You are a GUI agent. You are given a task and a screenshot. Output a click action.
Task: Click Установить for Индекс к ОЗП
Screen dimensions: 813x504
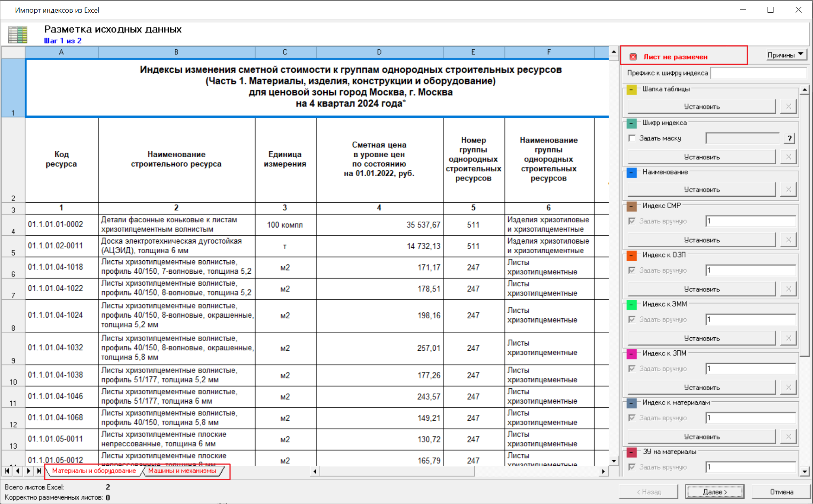coord(702,289)
